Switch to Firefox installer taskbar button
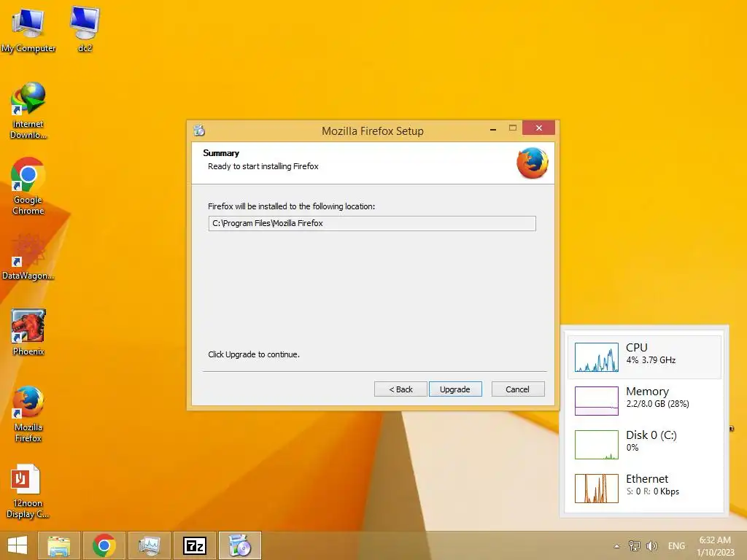This screenshot has width=747, height=560. [x=240, y=545]
